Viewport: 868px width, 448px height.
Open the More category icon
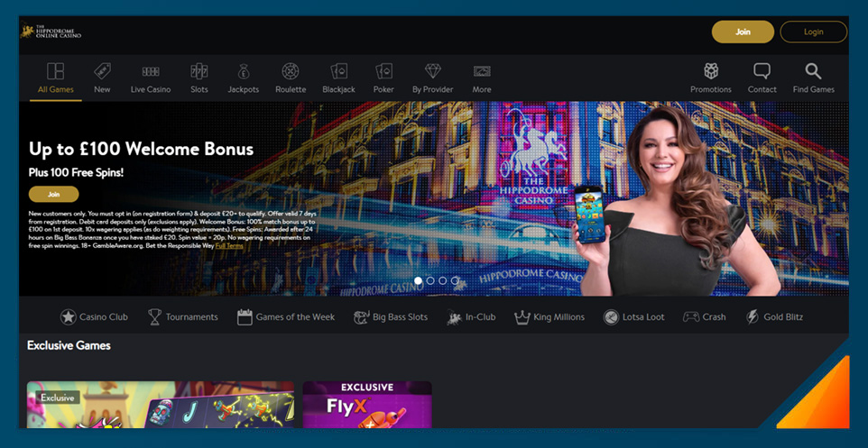tap(482, 71)
